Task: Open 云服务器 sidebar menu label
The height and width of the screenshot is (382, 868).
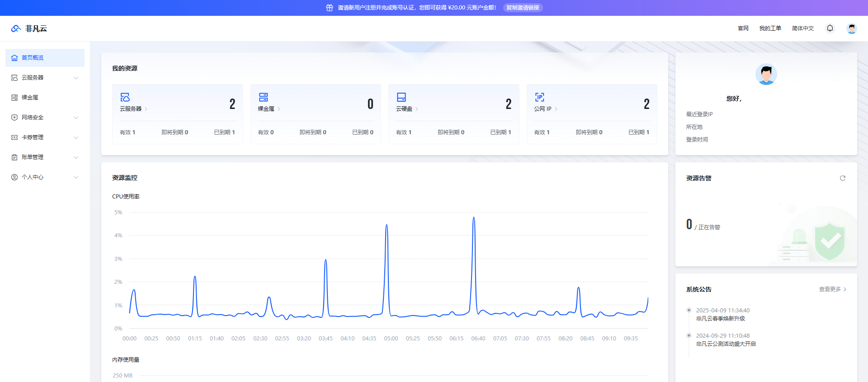Action: click(x=33, y=78)
